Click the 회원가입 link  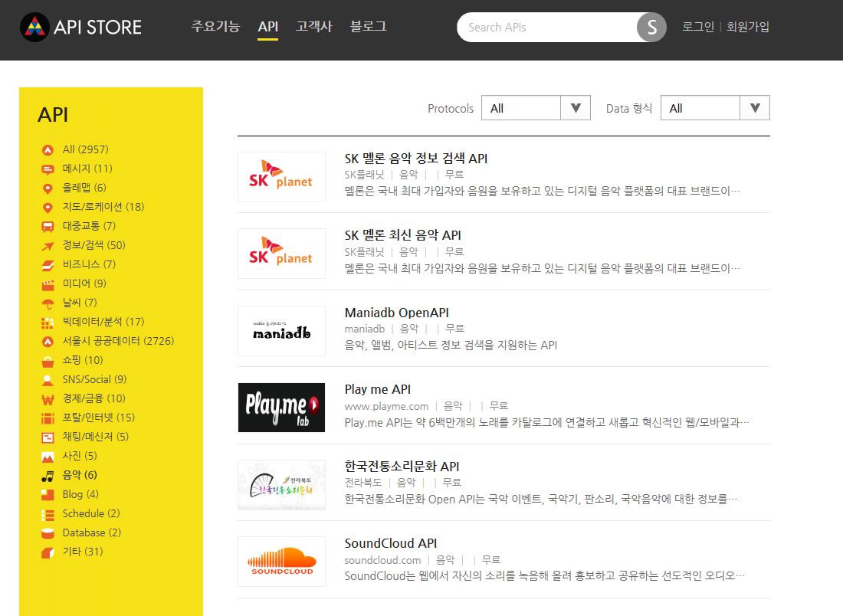pyautogui.click(x=748, y=27)
